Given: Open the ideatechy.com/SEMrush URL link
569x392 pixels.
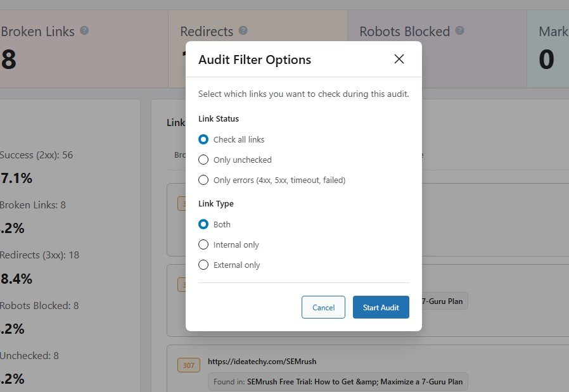Looking at the screenshot, I should click(262, 362).
